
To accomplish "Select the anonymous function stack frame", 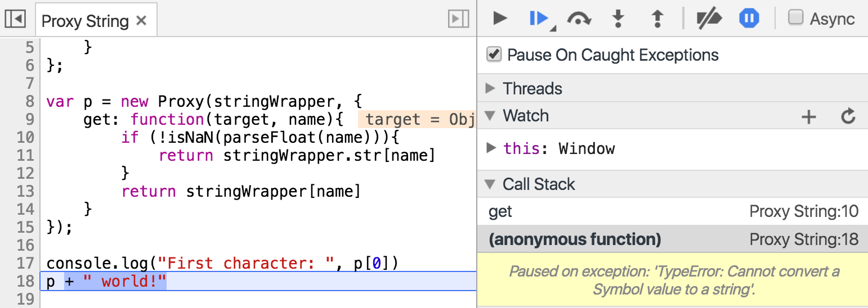I will pos(672,239).
